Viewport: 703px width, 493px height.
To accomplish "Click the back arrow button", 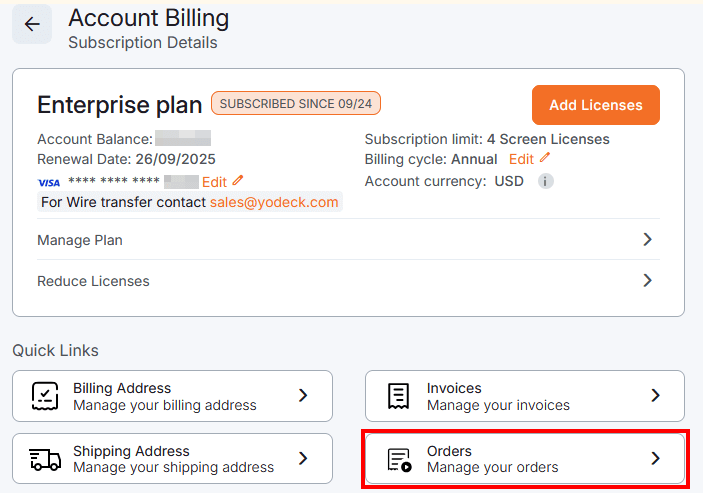I will [32, 25].
